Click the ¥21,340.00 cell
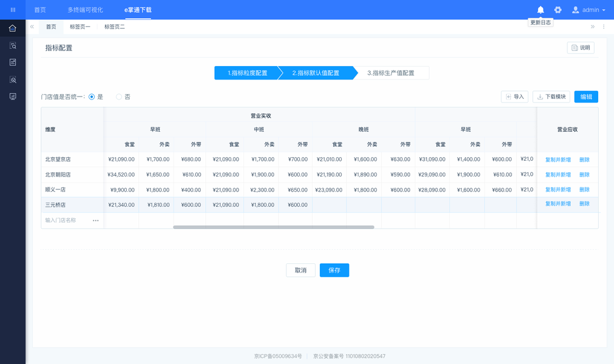The width and height of the screenshot is (614, 364). pyautogui.click(x=121, y=204)
